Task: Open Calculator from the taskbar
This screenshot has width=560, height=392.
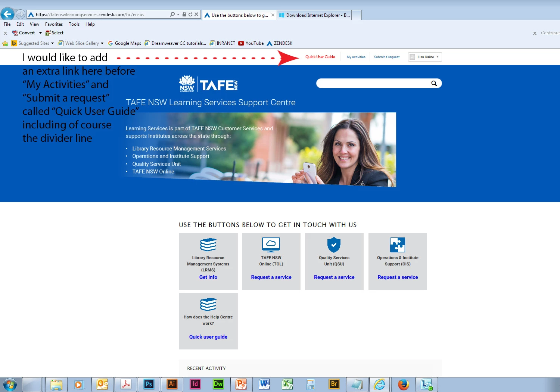Action: click(311, 385)
